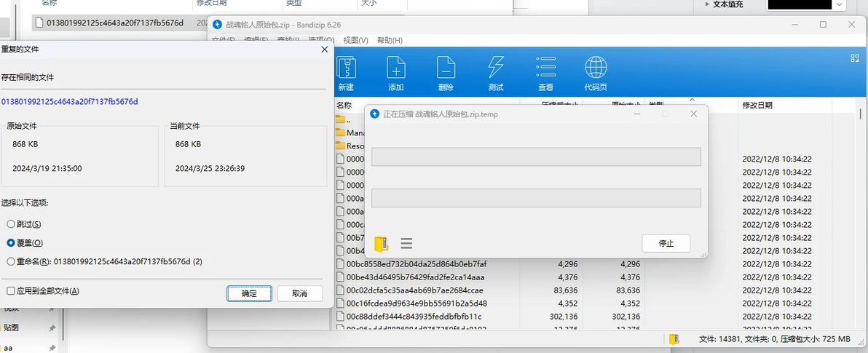Select the 重命名(R) rename option
Image resolution: width=868 pixels, height=353 pixels.
coord(10,261)
